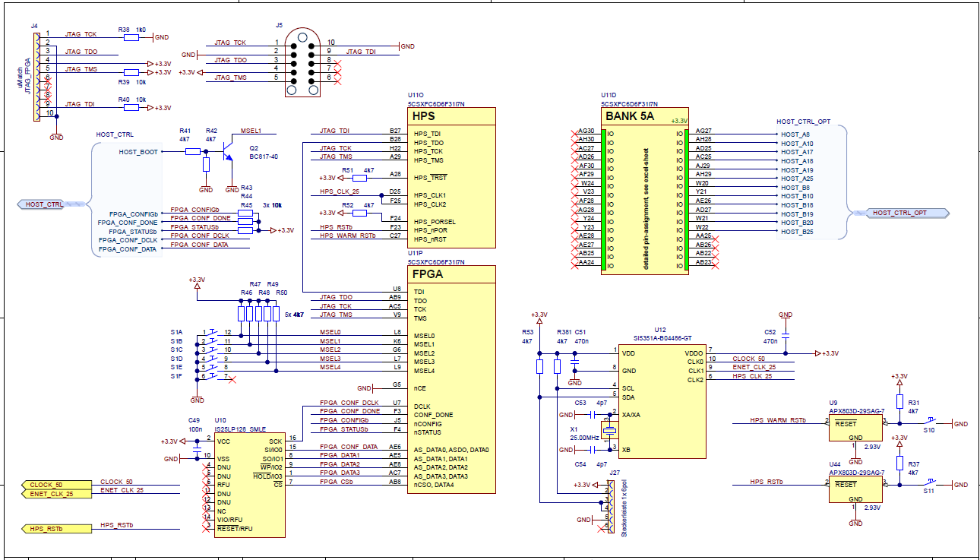Viewport: 980px width, 560px height.
Task: Click the HOST_CTRL_OPT net flag
Action: point(908,213)
